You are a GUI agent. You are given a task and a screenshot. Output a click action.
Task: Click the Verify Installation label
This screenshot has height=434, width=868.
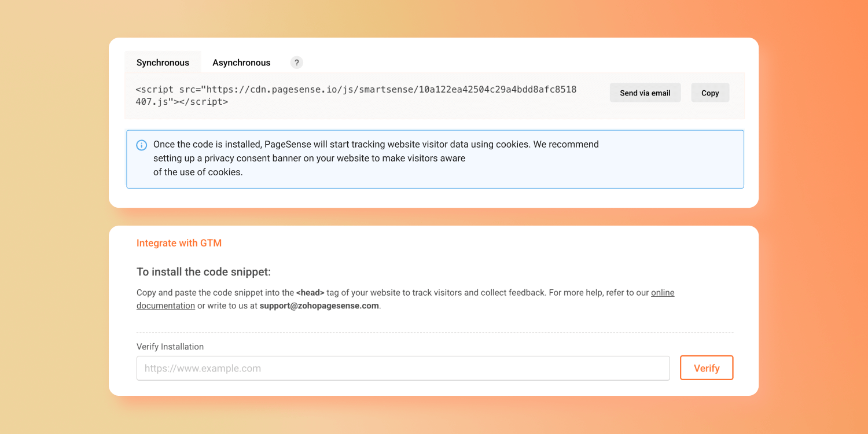coord(170,347)
